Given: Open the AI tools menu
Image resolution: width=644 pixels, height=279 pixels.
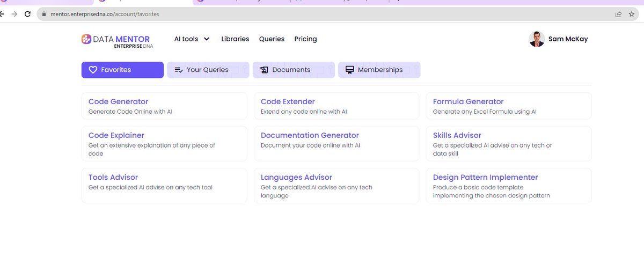Looking at the screenshot, I should [192, 39].
